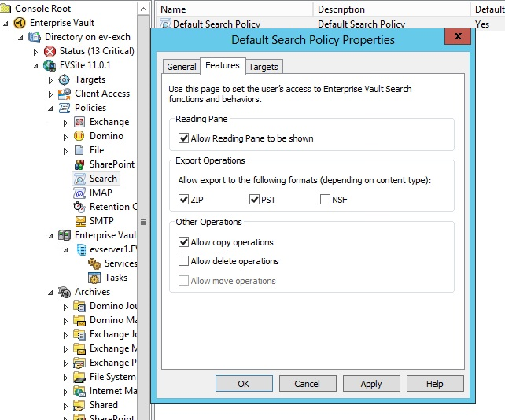The width and height of the screenshot is (505, 420).
Task: Expand the Exchange policies node
Action: click(x=65, y=123)
